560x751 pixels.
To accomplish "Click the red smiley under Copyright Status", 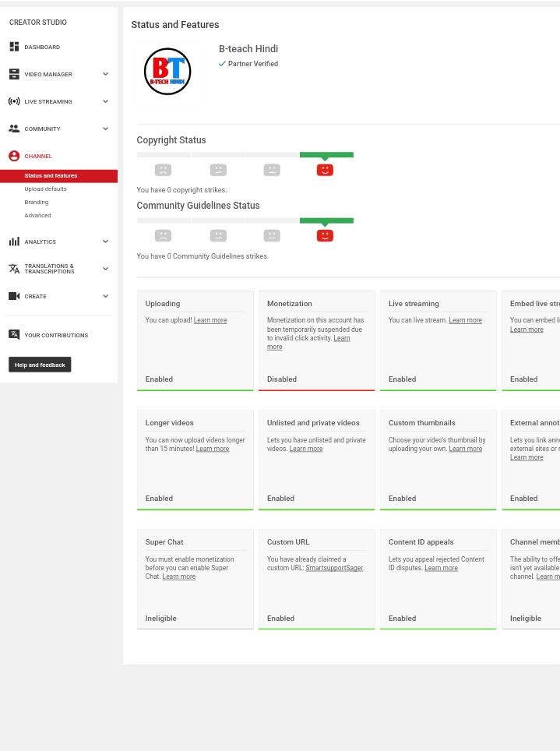I will 325,170.
